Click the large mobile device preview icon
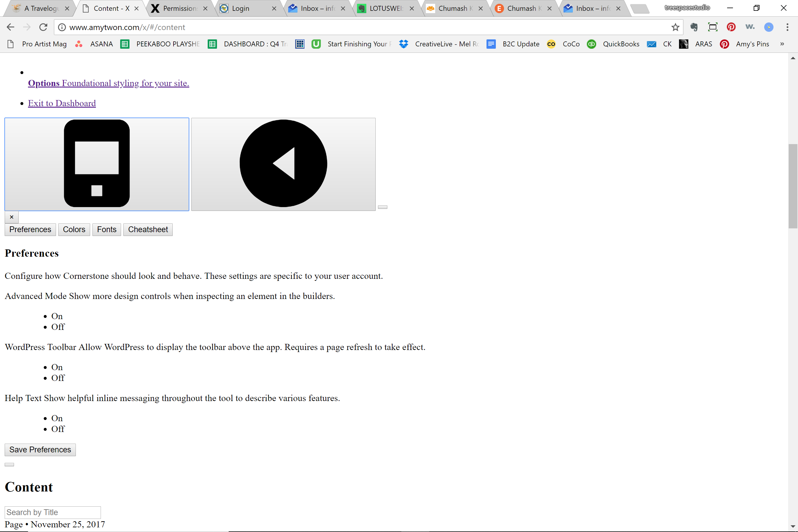This screenshot has width=798, height=532. tap(97, 164)
